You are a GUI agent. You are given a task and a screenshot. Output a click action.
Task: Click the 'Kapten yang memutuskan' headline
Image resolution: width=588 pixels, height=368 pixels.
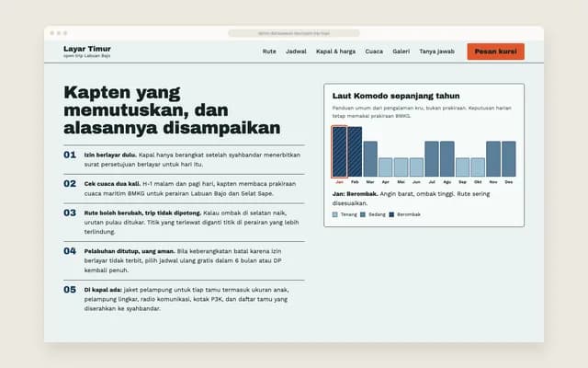coord(172,109)
